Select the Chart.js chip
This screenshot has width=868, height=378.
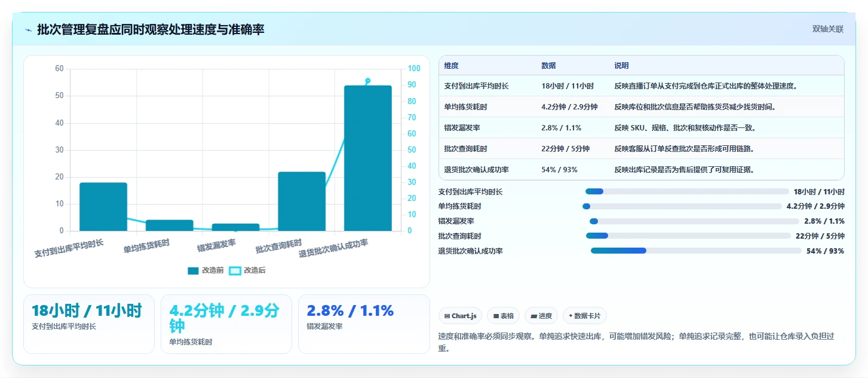pyautogui.click(x=460, y=316)
